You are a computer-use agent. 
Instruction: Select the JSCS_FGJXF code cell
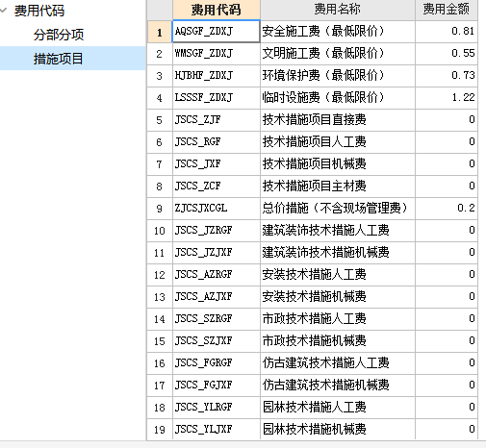click(x=217, y=386)
